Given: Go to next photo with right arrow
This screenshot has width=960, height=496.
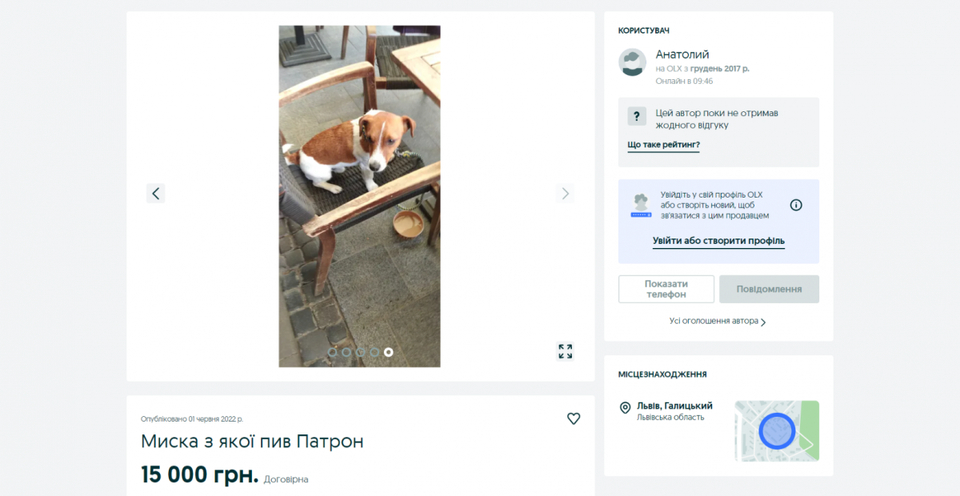Looking at the screenshot, I should point(565,193).
